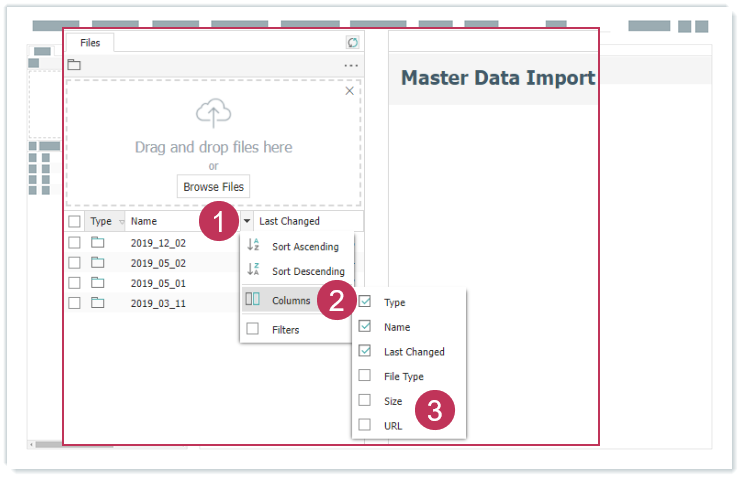Click the folder icon below Files tab

point(74,65)
